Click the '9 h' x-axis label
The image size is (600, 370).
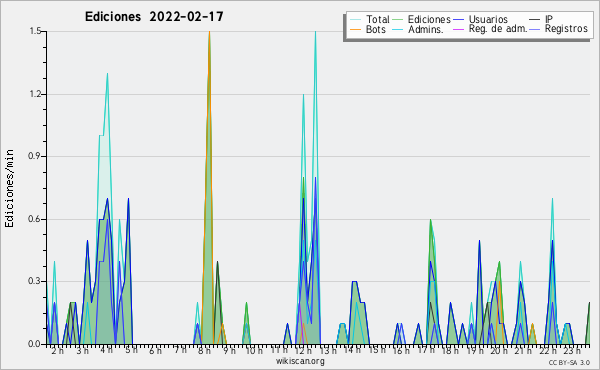(x=229, y=351)
